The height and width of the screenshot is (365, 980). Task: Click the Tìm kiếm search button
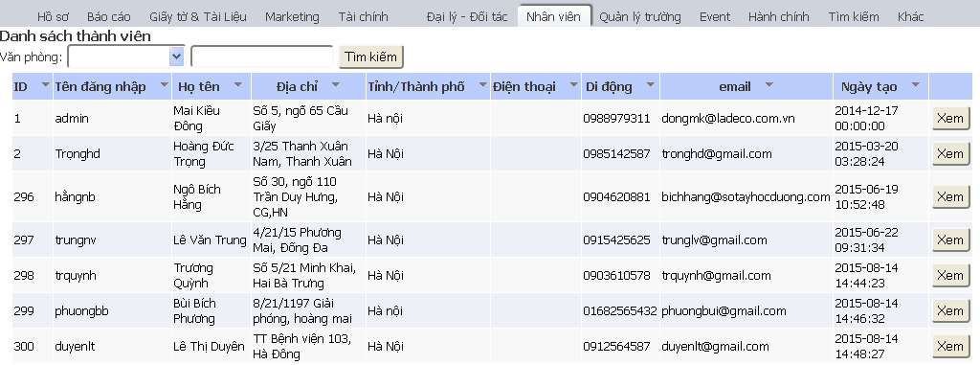(371, 57)
